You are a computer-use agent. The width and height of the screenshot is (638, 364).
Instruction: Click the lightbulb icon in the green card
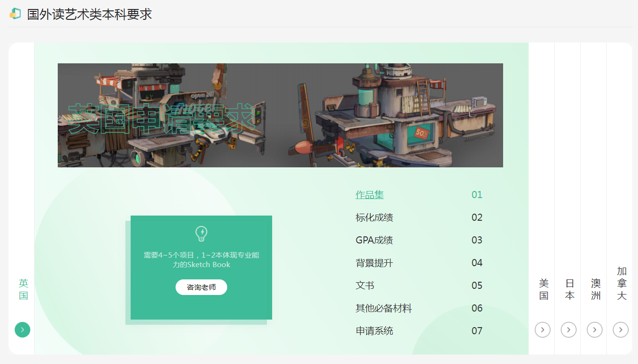pyautogui.click(x=201, y=234)
